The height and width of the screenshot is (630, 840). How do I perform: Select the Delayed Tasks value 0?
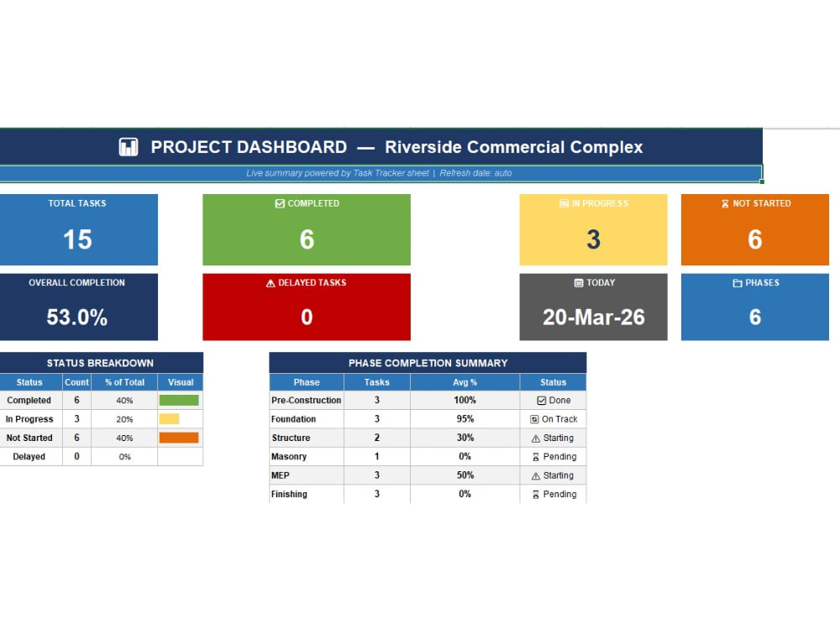[307, 318]
